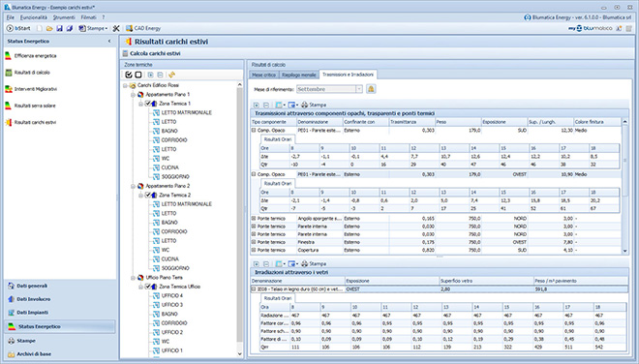The image size is (639, 364).
Task: Open the Stampe toolbar dropdown arrow
Action: (106, 28)
